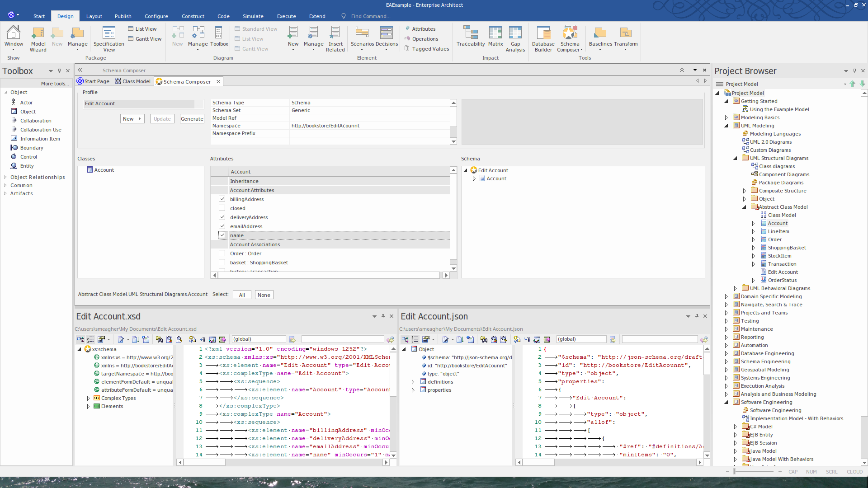Check the closed attribute checkbox
868x488 pixels.
point(222,208)
